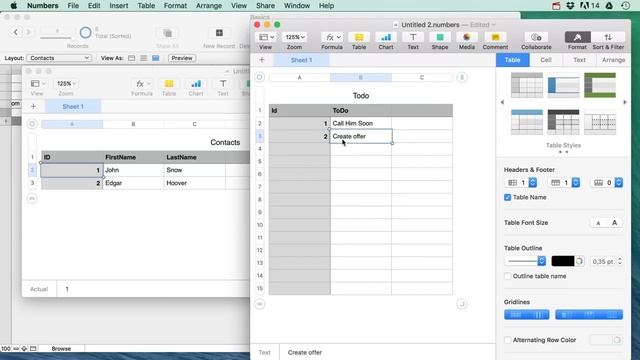640x360 pixels.
Task: Open the Table menu
Action: pos(146,6)
